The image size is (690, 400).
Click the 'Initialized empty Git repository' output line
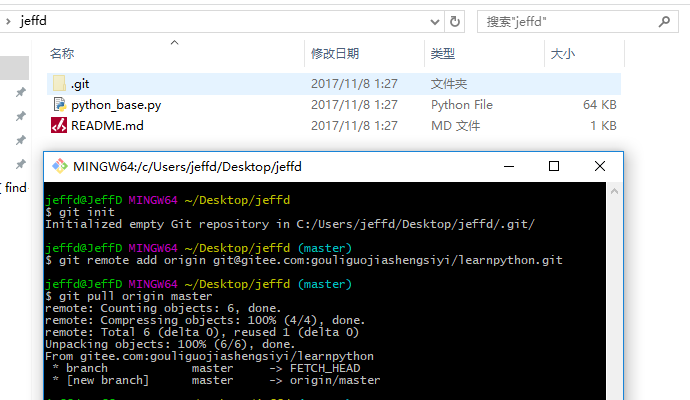[290, 224]
